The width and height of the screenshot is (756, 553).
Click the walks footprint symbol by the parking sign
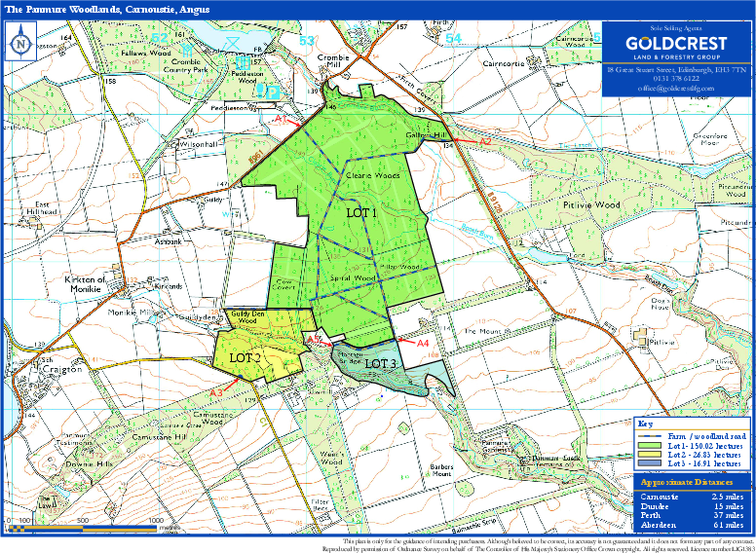(260, 91)
